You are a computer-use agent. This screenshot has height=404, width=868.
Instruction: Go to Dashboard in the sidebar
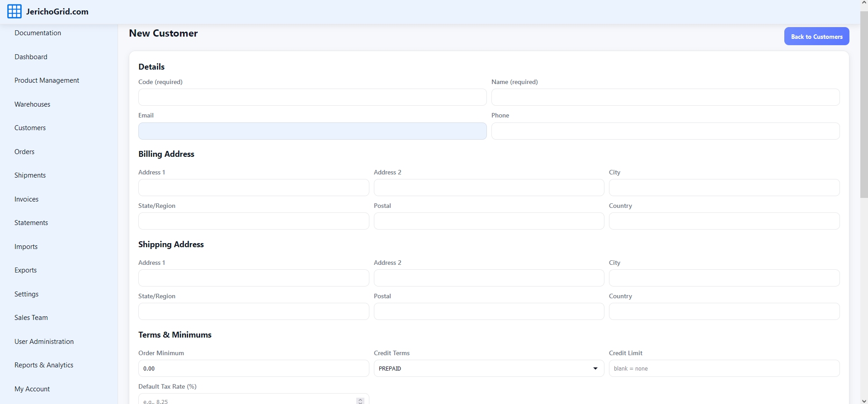tap(31, 57)
